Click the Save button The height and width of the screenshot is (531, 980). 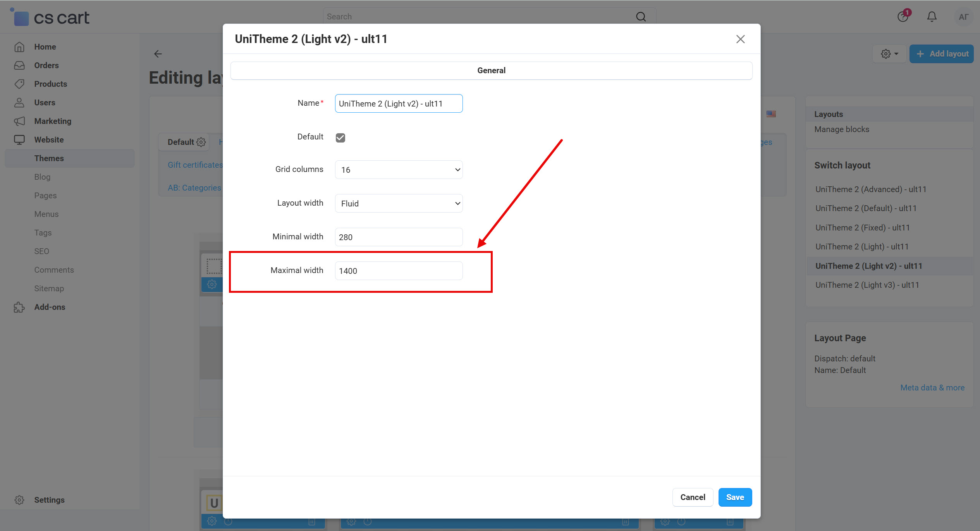tap(735, 497)
